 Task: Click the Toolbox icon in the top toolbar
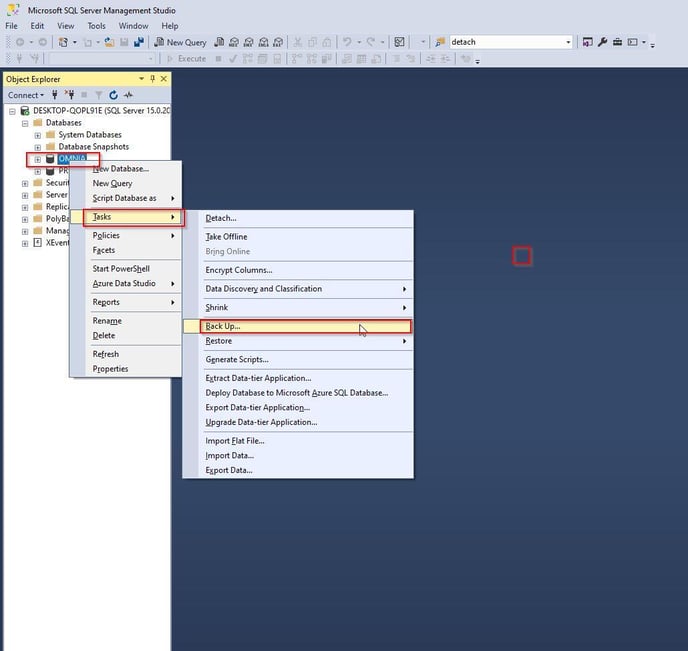[617, 42]
